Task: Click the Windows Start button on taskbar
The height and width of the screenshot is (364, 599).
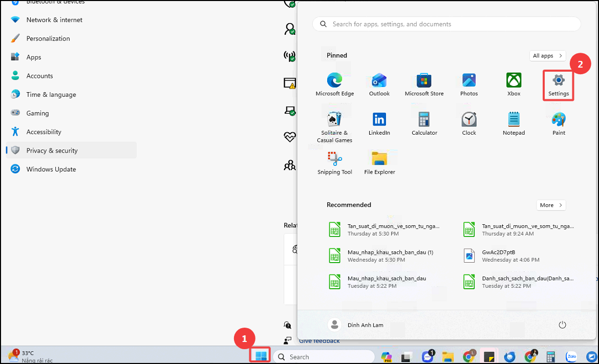Action: pos(261,356)
